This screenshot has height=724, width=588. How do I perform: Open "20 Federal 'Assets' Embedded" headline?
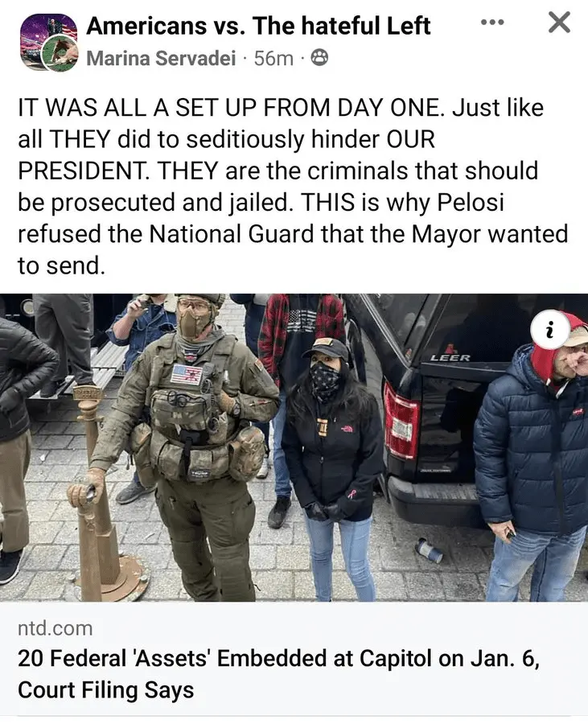click(278, 658)
